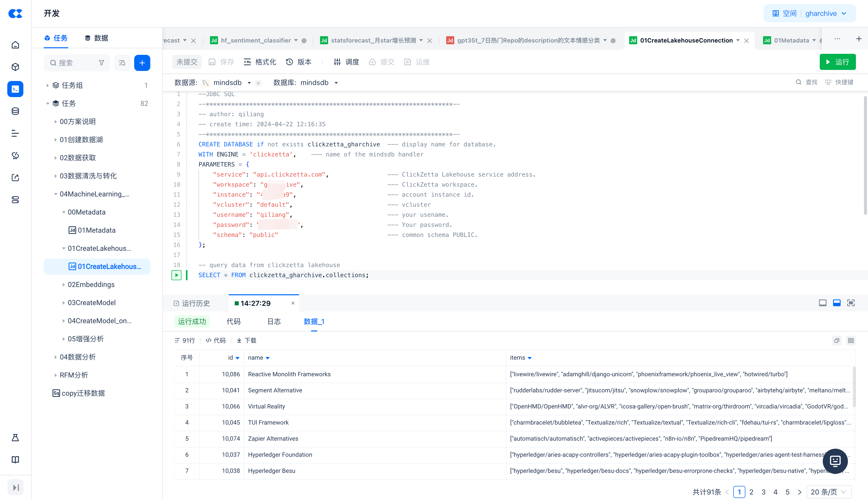Image resolution: width=868 pixels, height=499 pixels.
Task: Click the task search input field
Action: (x=75, y=63)
